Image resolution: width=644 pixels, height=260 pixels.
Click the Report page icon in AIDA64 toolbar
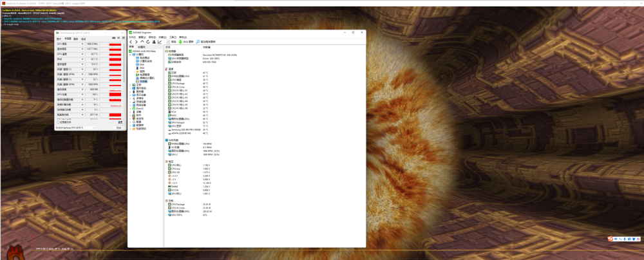168,42
